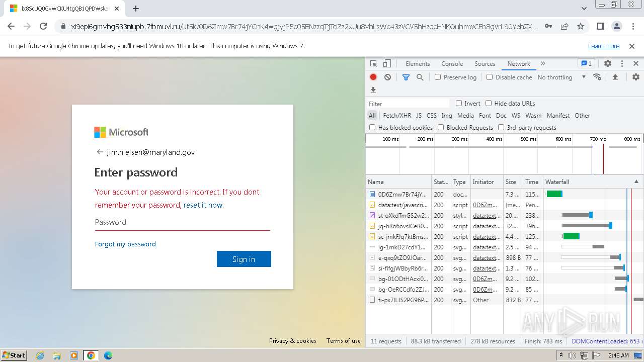Viewport: 644px width, 362px height.
Task: Switch to the Sources tab
Action: click(485, 64)
